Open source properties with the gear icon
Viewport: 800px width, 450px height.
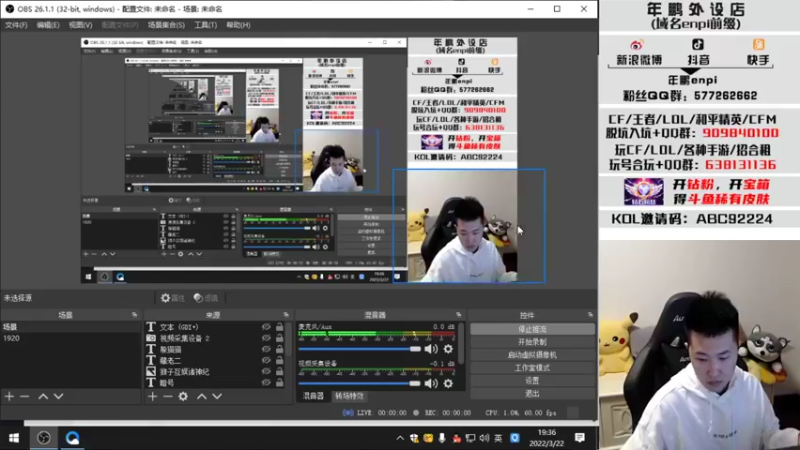[183, 396]
